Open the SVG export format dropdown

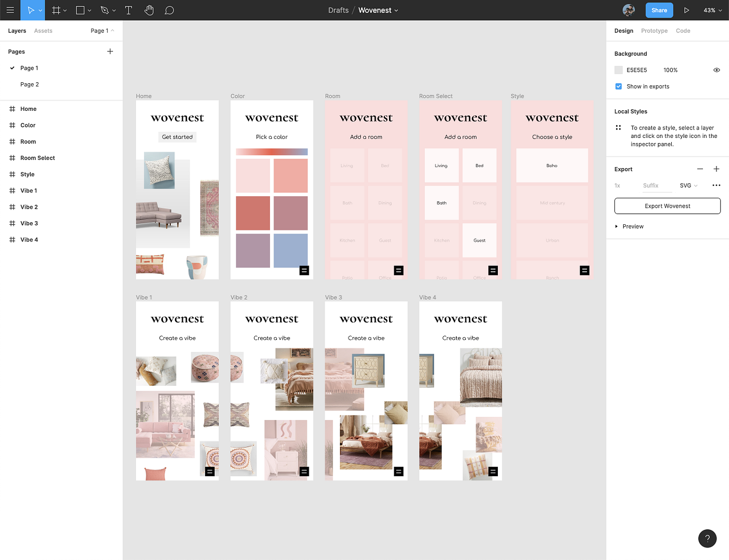[x=688, y=185]
